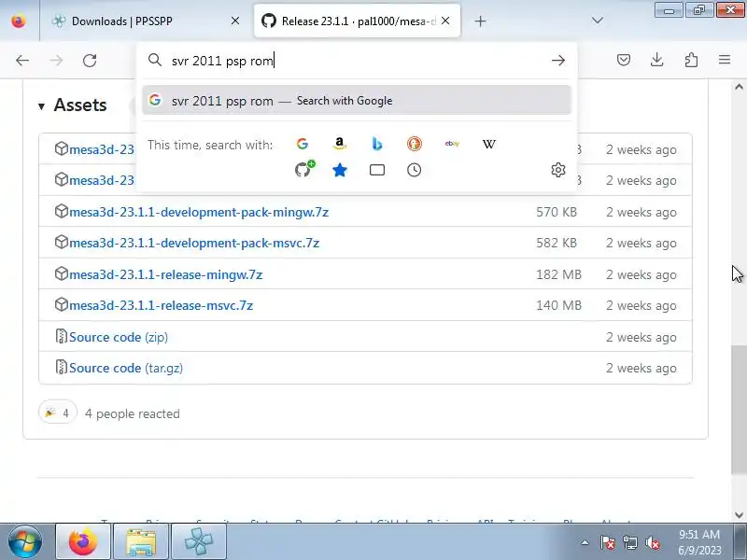Open PPSSPP from the taskbar
Viewport: 747px width, 560px height.
(198, 541)
